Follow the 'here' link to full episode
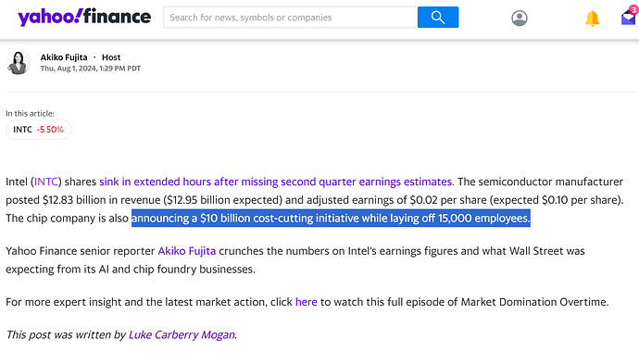Image resolution: width=639 pixels, height=364 pixels. coord(306,302)
